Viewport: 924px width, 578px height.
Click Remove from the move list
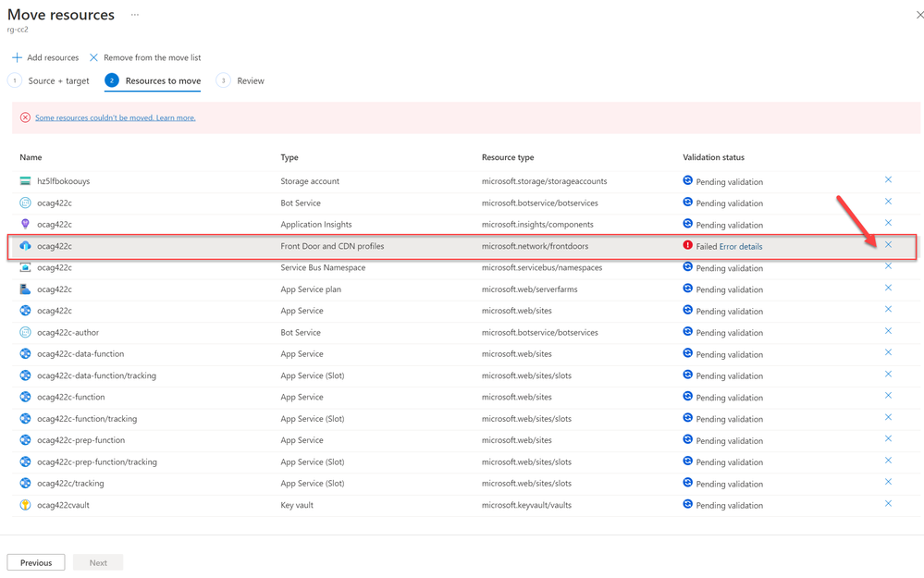[145, 57]
